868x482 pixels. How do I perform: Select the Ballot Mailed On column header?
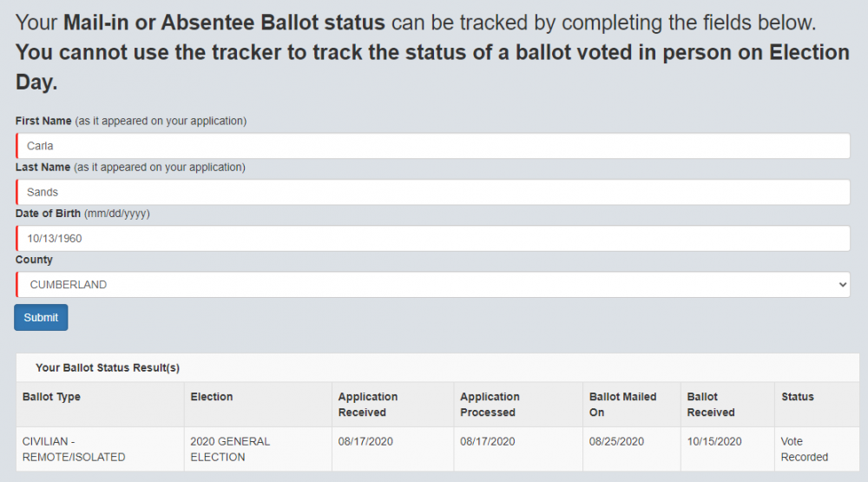pyautogui.click(x=622, y=405)
